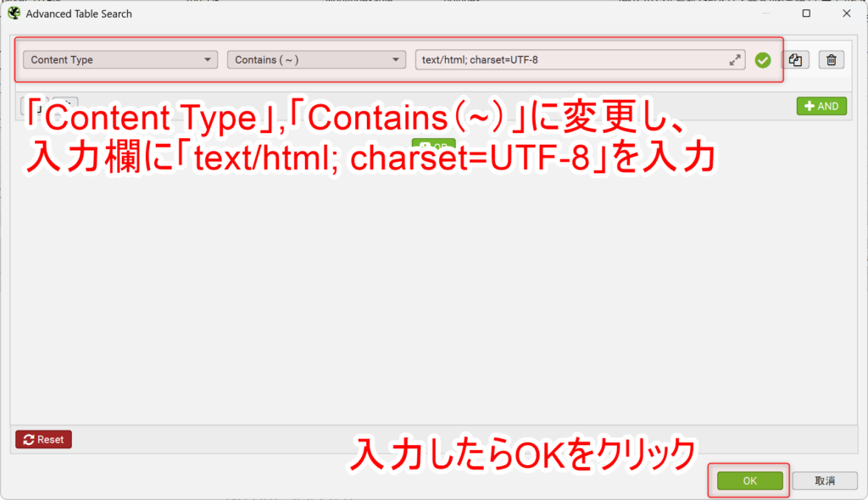Add a condition with the AND button
The width and height of the screenshot is (868, 500).
coord(821,105)
